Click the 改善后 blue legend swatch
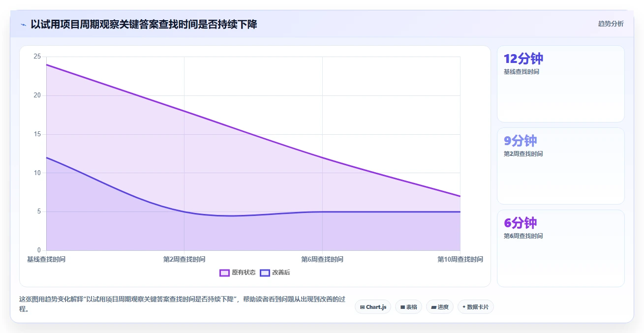The width and height of the screenshot is (644, 333). tap(265, 272)
